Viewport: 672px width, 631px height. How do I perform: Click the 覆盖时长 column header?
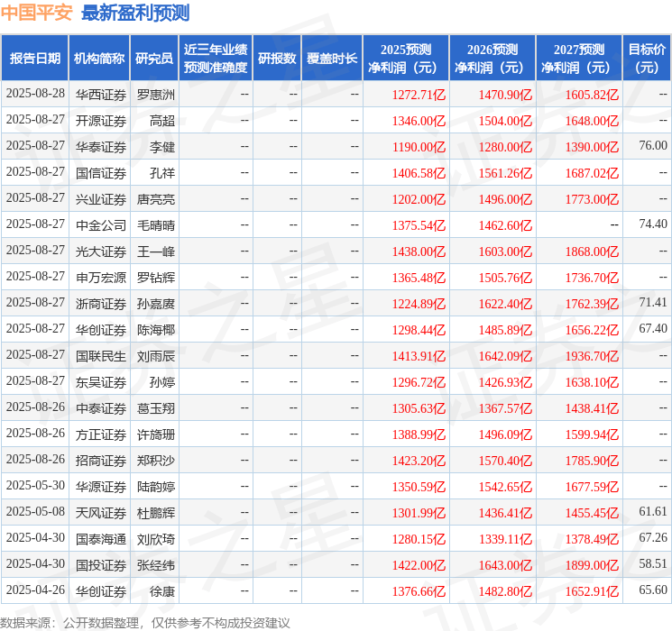332,59
